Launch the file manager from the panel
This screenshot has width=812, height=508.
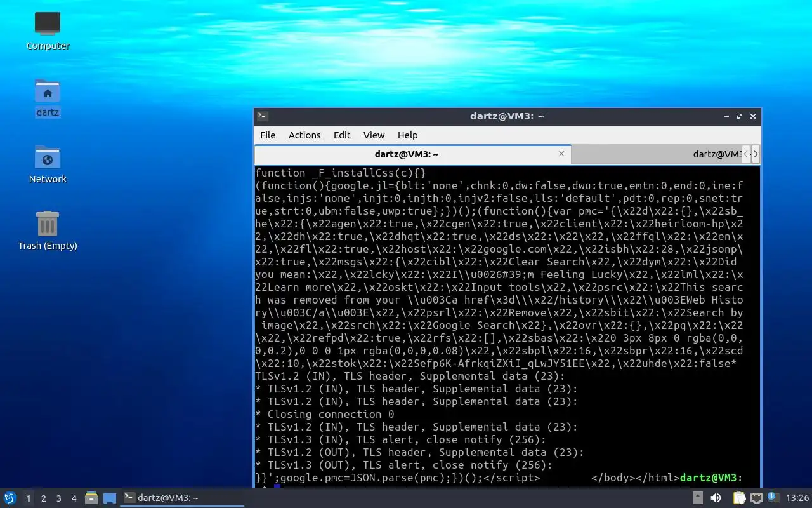[91, 498]
